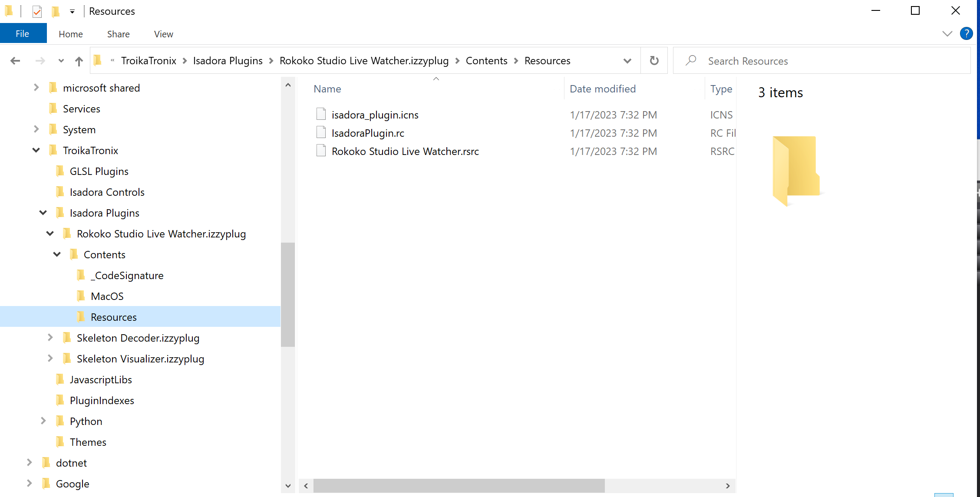Select the _CodeSignature folder
Screen dimensions: 980x497
(x=127, y=276)
